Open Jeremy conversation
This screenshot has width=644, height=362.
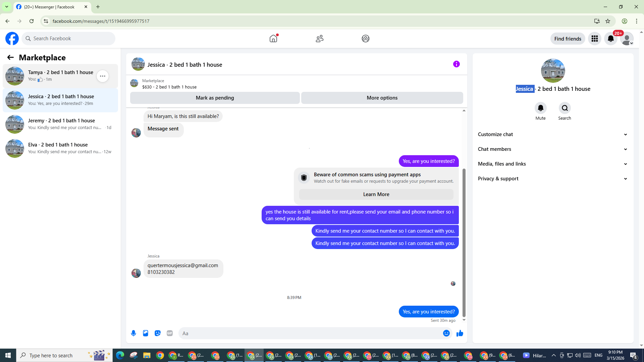point(60,124)
